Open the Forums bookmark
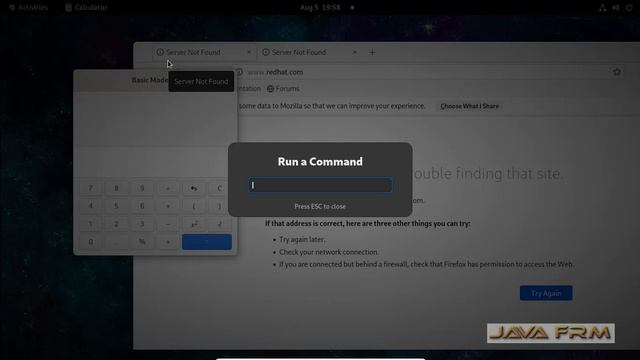The height and width of the screenshot is (360, 640). click(283, 89)
